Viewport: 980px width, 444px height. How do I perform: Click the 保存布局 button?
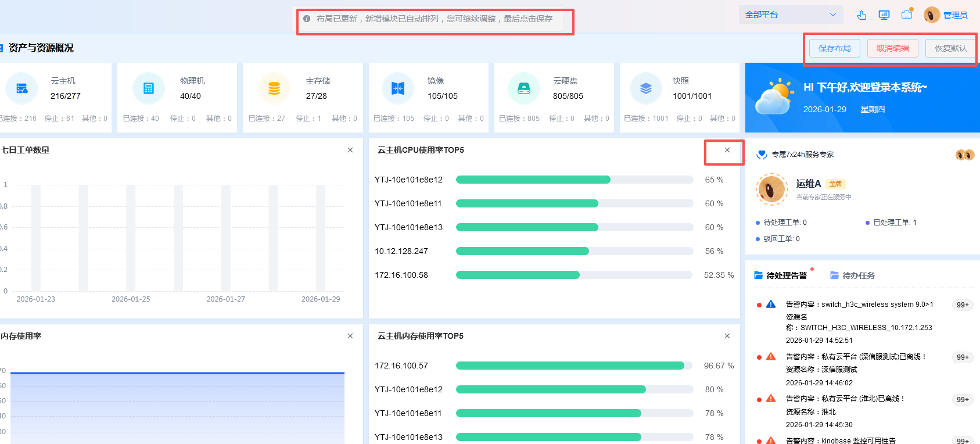point(835,48)
